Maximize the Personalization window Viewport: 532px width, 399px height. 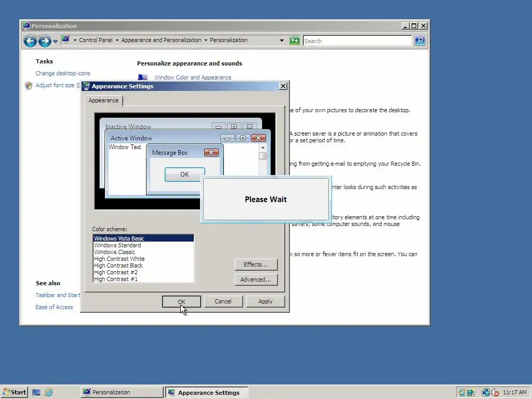pyautogui.click(x=414, y=26)
